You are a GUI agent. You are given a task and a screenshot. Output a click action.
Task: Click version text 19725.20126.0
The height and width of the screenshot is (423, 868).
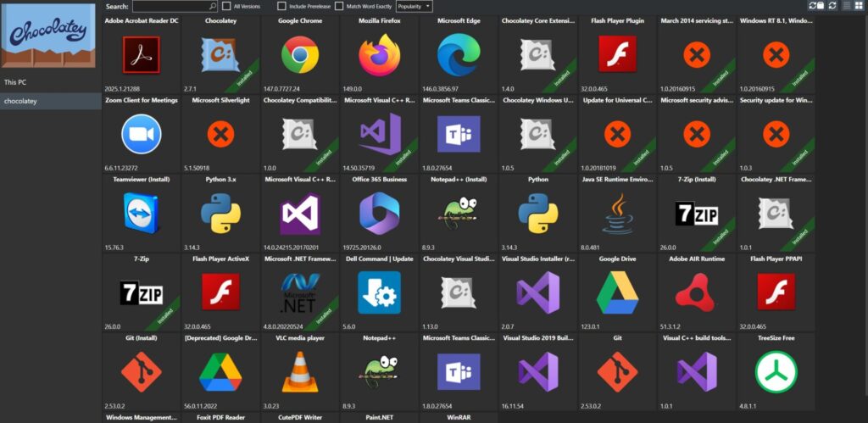tap(361, 248)
